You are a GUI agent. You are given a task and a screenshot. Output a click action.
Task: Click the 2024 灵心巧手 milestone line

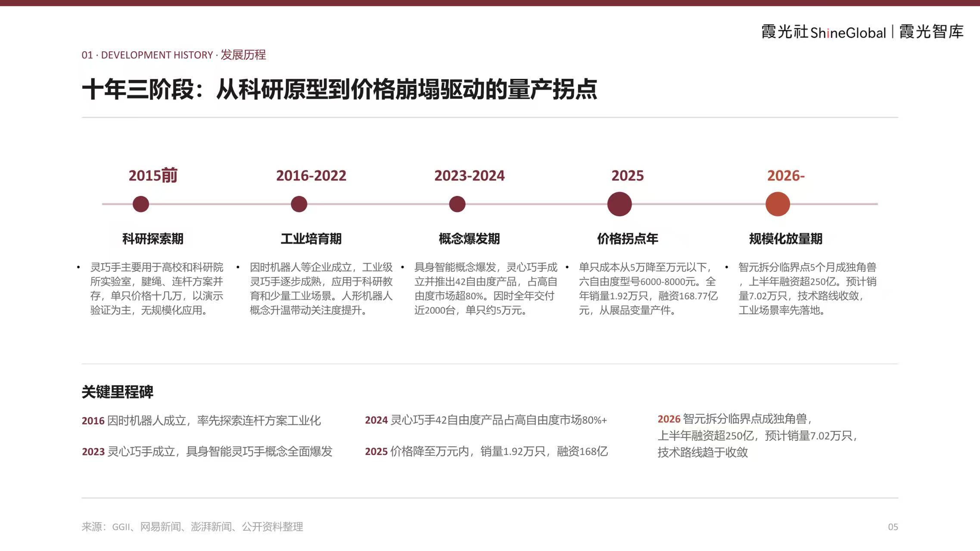click(x=486, y=420)
